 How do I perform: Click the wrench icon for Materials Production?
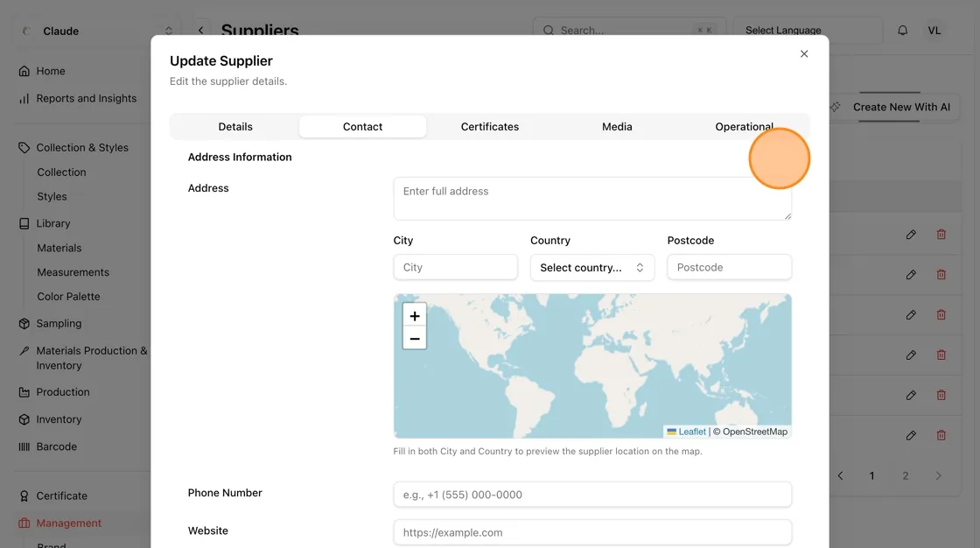click(24, 351)
